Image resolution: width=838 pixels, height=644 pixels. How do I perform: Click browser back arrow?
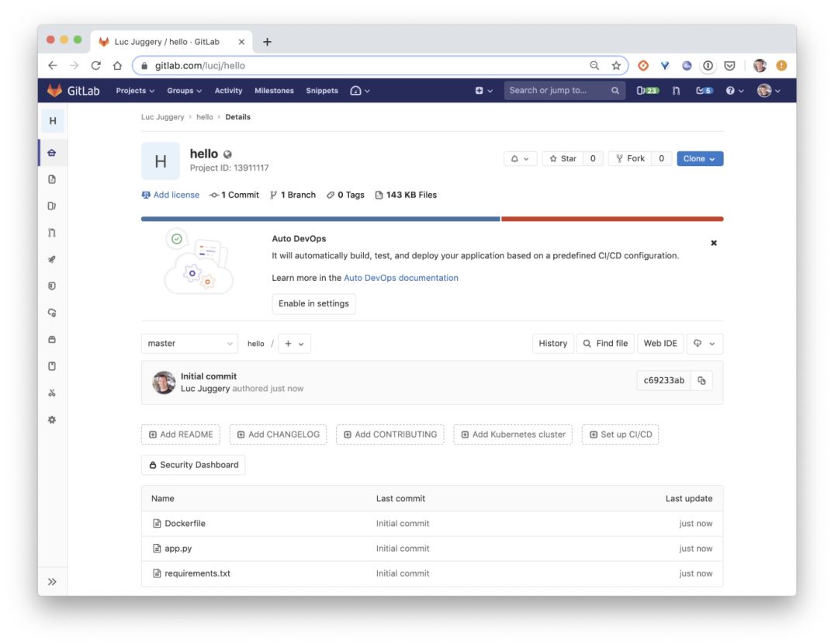(53, 65)
